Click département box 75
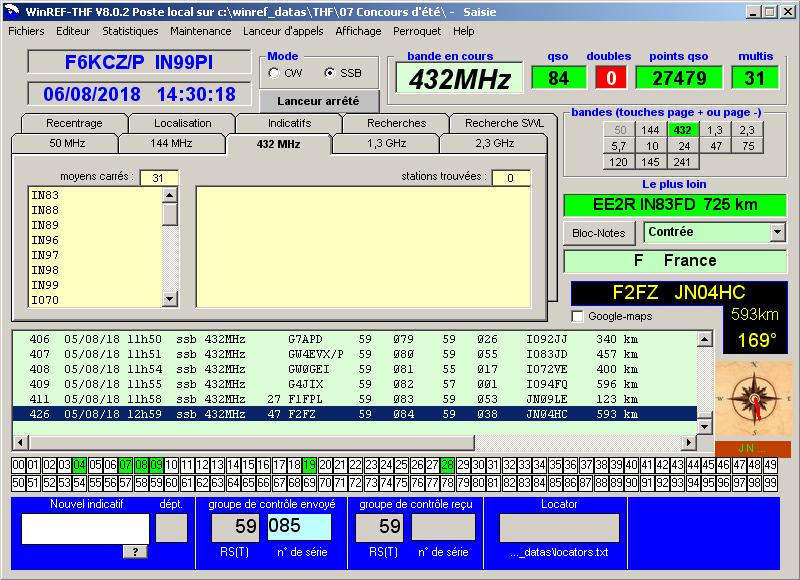This screenshot has width=800, height=580. pos(402,483)
